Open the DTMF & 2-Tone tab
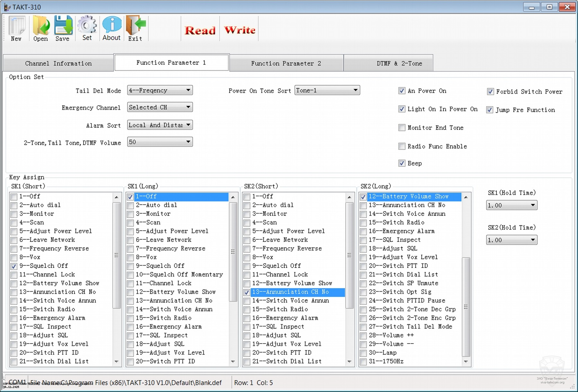The image size is (578, 392). pyautogui.click(x=399, y=64)
